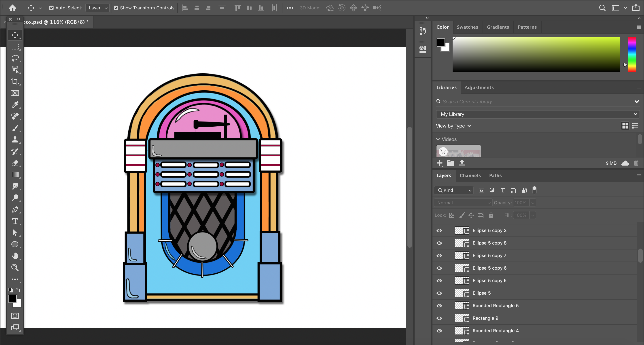
Task: Click the foreground color swatch in toolbar
Action: click(12, 299)
